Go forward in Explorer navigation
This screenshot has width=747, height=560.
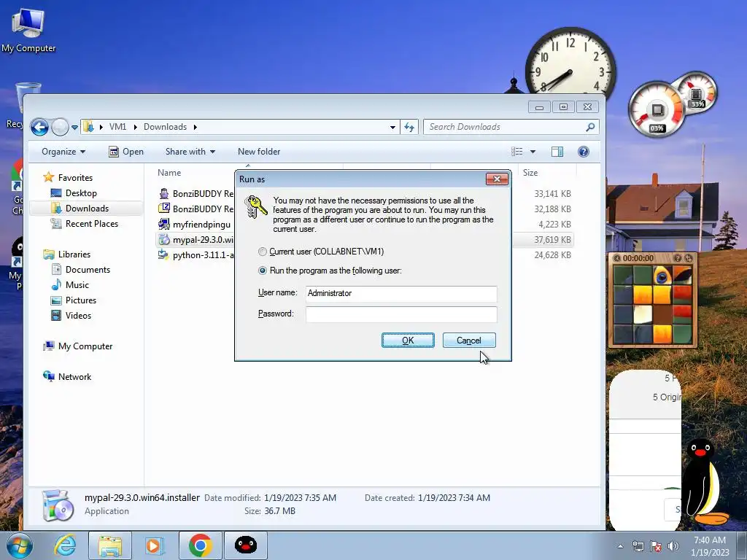pos(60,127)
